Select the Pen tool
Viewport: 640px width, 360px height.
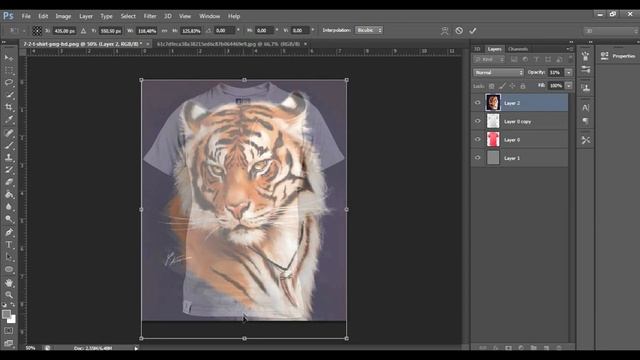click(x=9, y=232)
